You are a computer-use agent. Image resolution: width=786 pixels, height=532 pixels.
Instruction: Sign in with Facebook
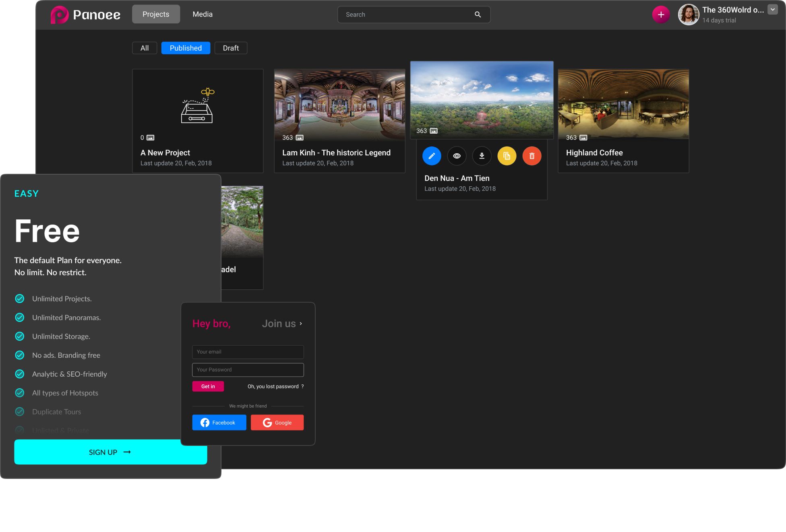pos(219,422)
